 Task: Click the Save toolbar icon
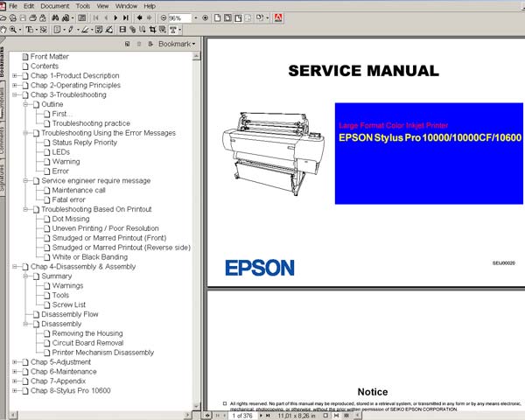point(23,17)
